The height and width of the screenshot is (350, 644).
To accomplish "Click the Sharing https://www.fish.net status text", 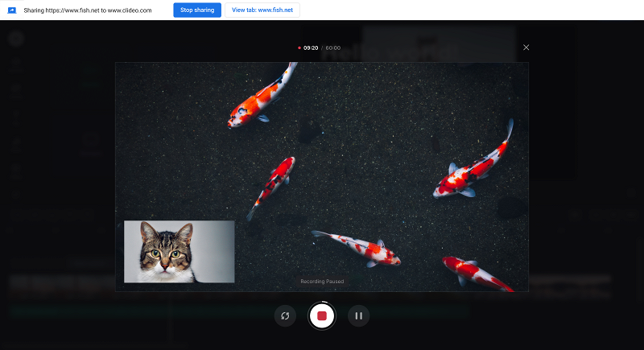I will click(88, 10).
